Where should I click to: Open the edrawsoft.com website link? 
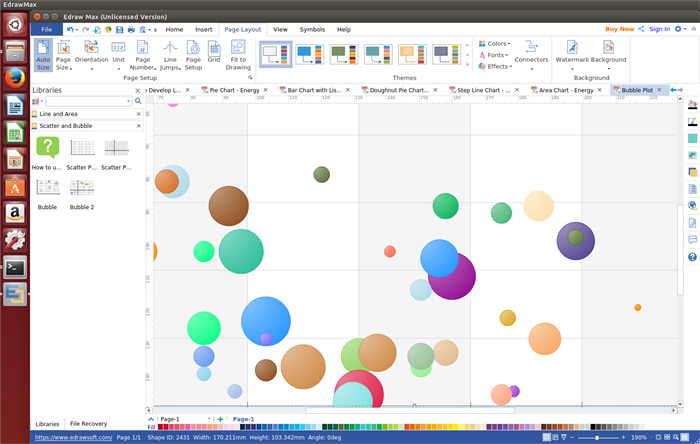tap(73, 438)
